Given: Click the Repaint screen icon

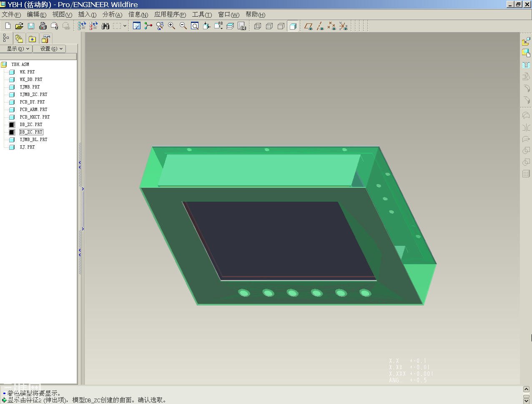Looking at the screenshot, I should tap(137, 26).
